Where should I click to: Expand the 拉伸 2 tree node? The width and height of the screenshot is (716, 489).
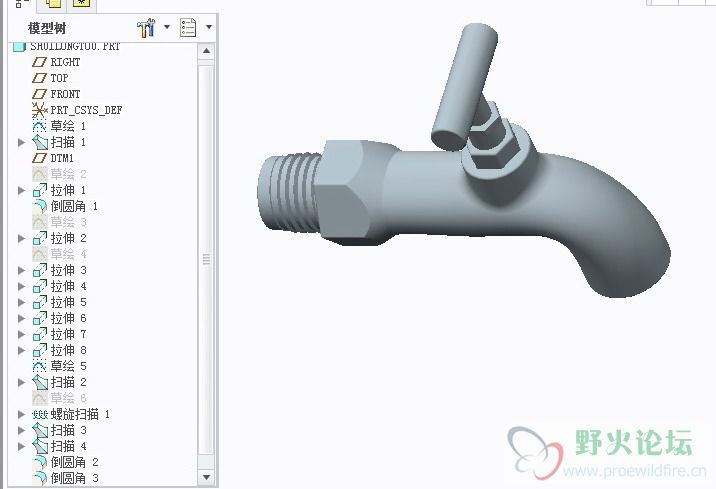tap(21, 238)
